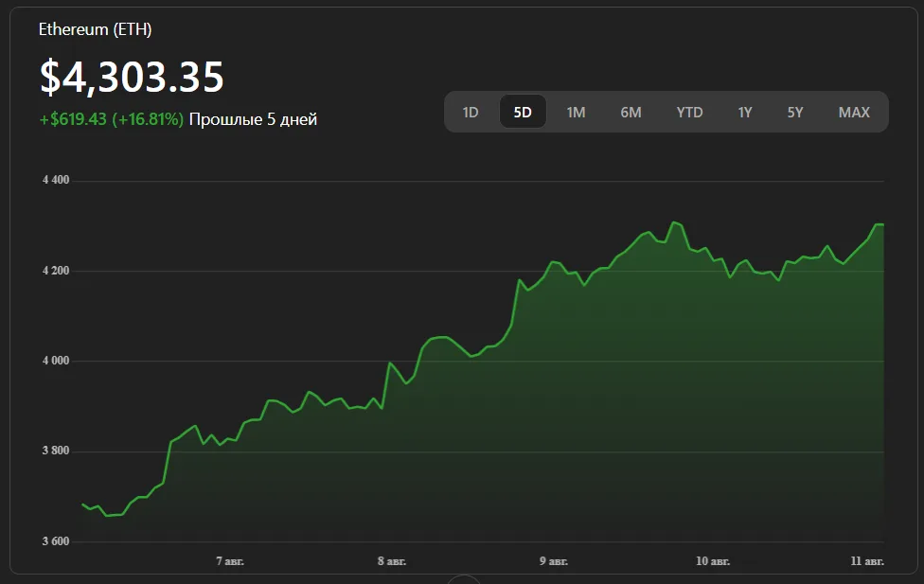
Task: Click the '7 авг.' date label
Action: pos(230,561)
